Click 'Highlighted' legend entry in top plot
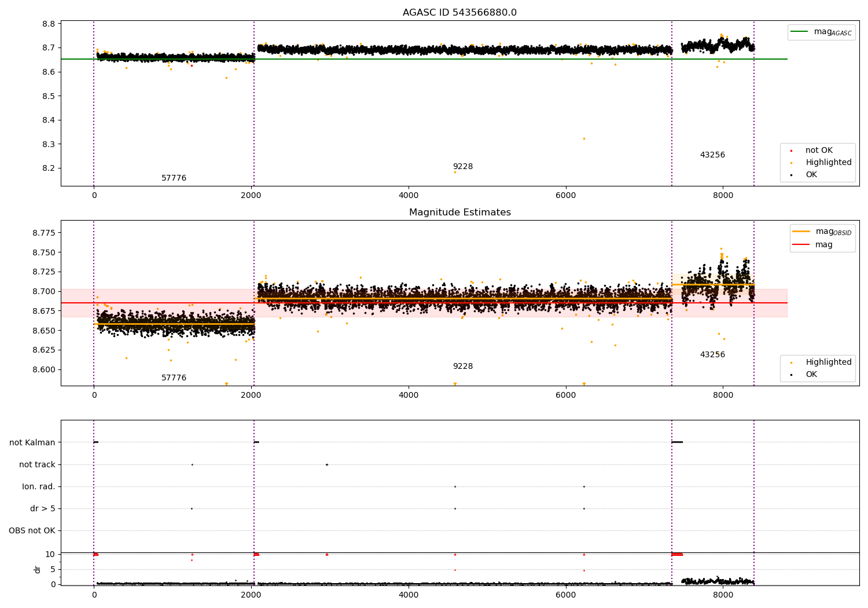Screen dimensions: 868x608 click(821, 163)
